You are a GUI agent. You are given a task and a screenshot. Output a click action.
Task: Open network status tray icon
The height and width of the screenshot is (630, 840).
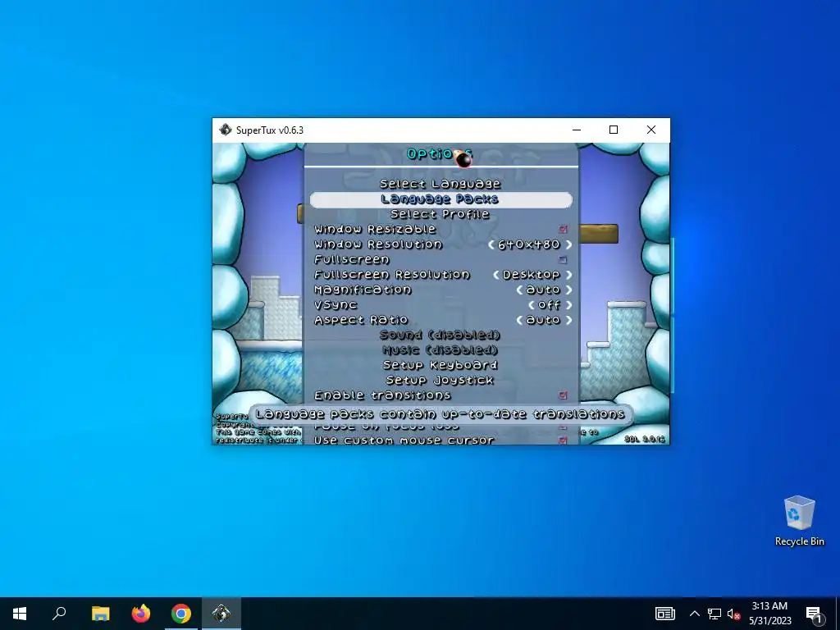pyautogui.click(x=714, y=614)
